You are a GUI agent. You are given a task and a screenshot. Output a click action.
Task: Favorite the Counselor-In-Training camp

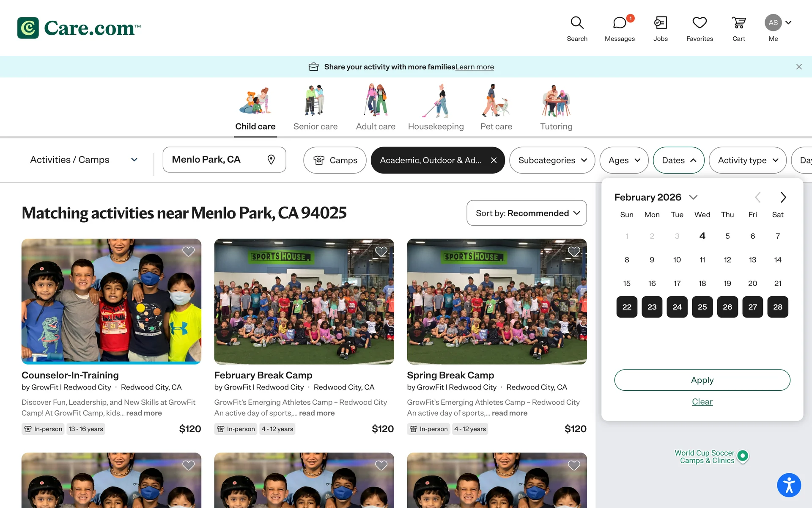coord(188,251)
